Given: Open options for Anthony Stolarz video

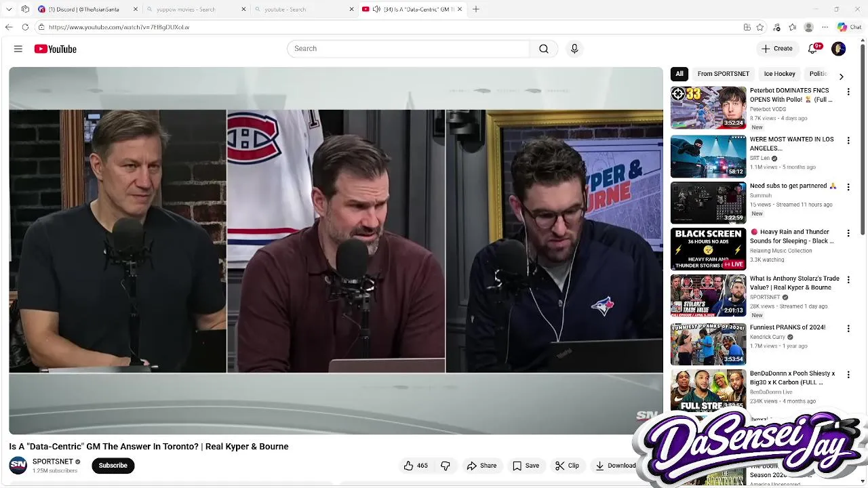Looking at the screenshot, I should click(x=848, y=279).
